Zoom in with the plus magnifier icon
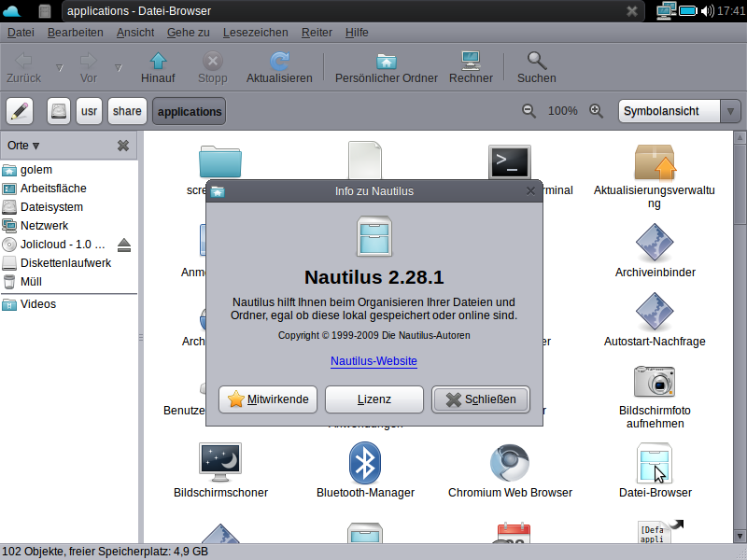Image resolution: width=747 pixels, height=560 pixels. point(597,110)
